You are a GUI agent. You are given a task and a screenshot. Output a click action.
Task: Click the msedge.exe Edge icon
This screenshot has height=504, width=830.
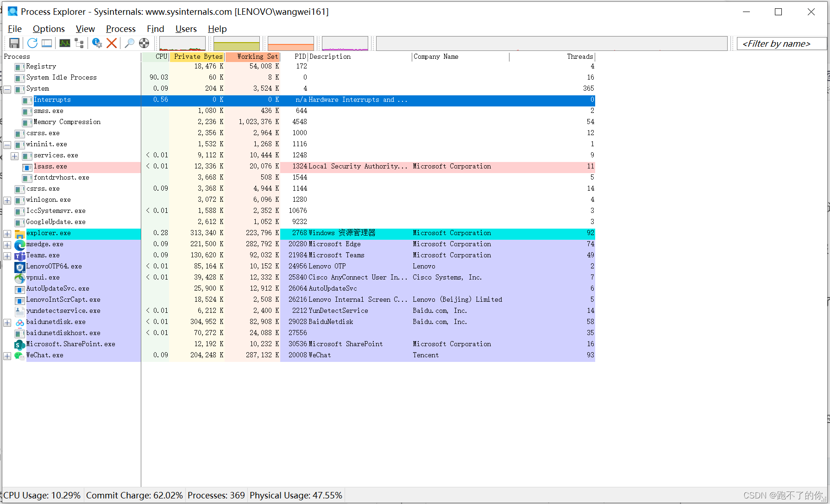coord(19,245)
